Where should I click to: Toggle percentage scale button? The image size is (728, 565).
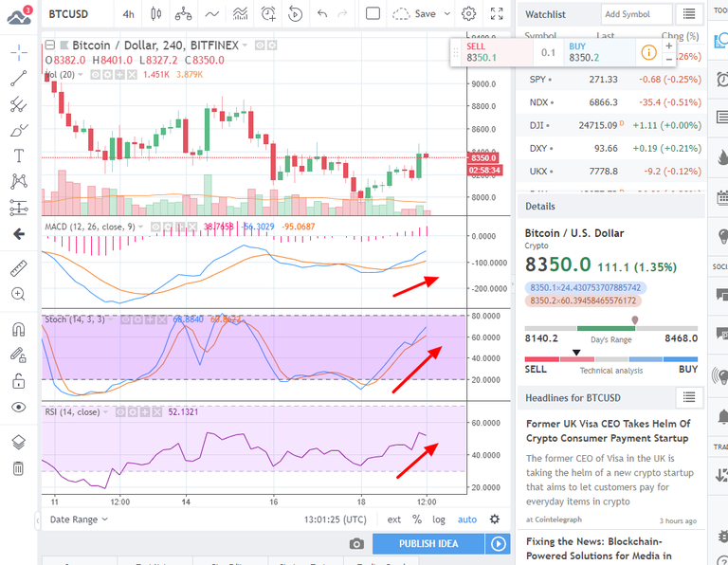coord(417,519)
